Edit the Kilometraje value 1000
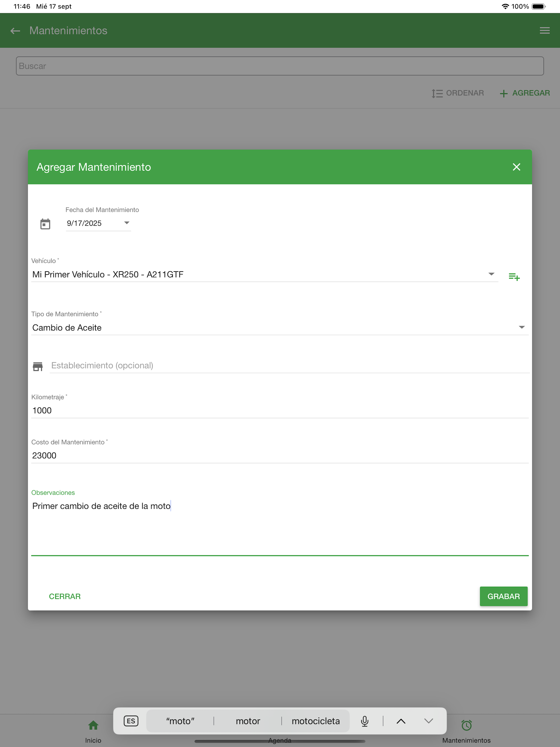560x747 pixels. pos(280,410)
